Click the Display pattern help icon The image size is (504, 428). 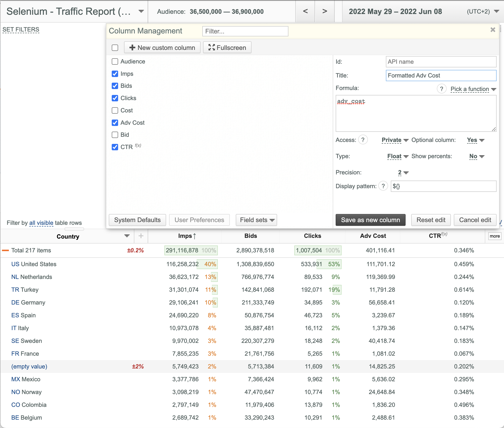tap(383, 186)
